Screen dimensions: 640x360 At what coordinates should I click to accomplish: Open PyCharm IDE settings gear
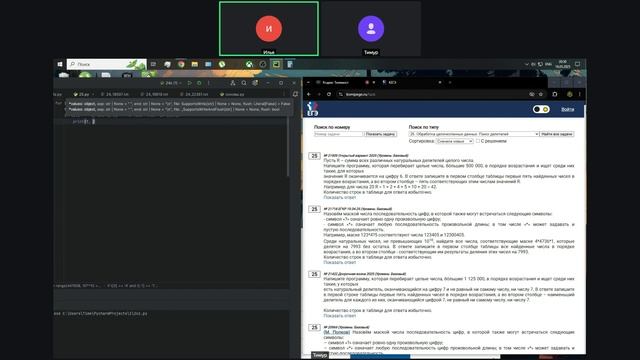[255, 83]
